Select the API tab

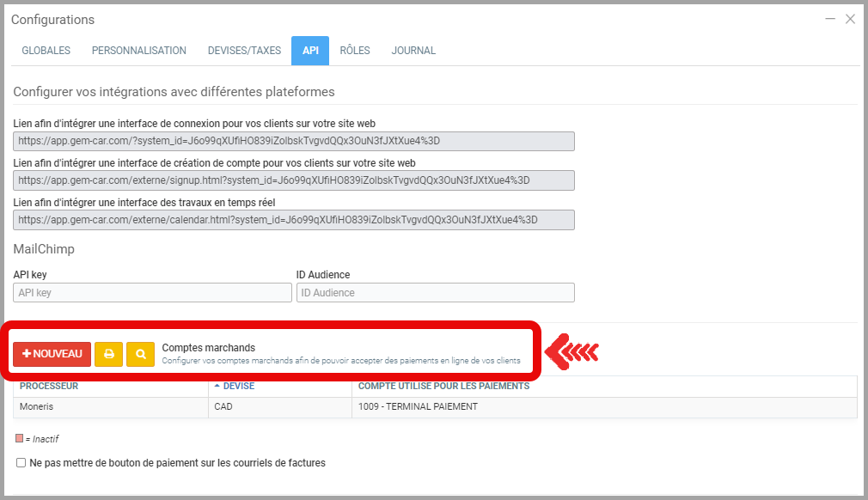click(x=310, y=51)
